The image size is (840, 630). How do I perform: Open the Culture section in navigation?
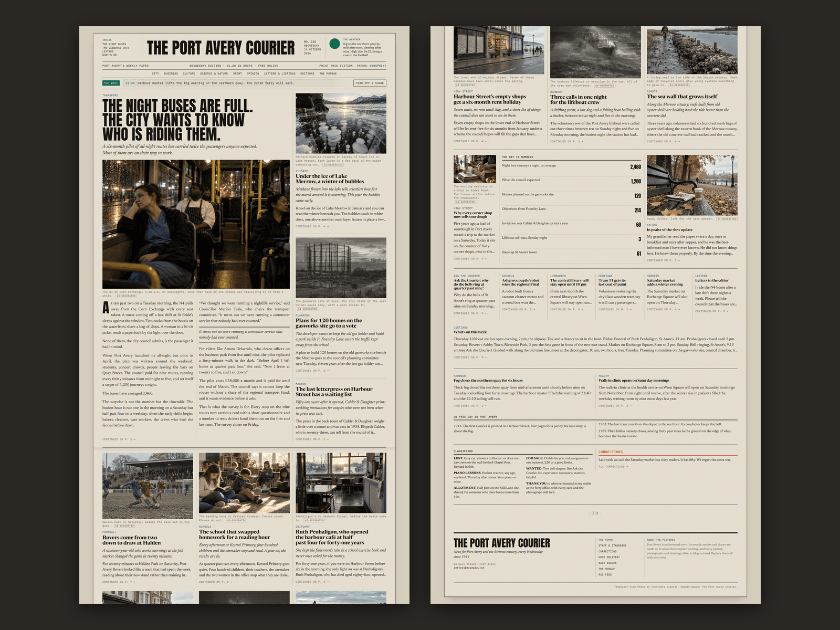tap(189, 73)
